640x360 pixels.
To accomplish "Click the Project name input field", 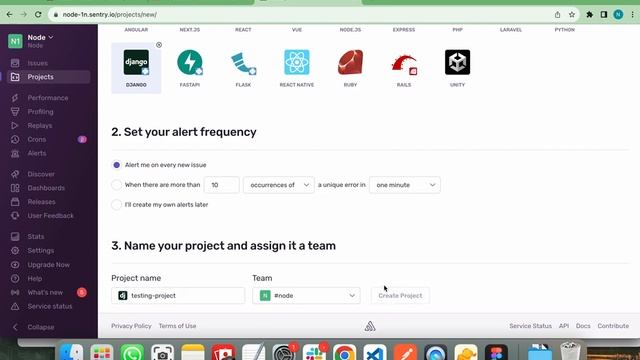I will pos(178,296).
